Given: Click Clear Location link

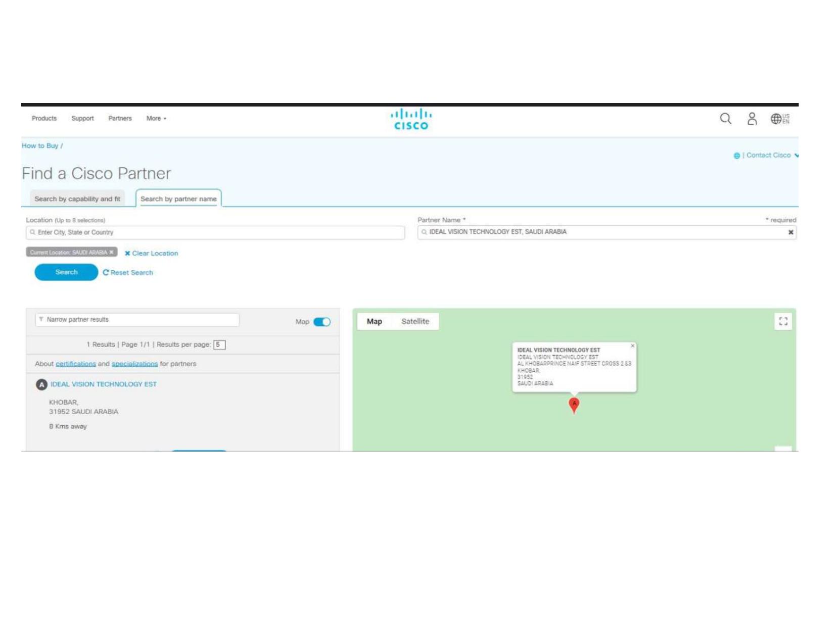Looking at the screenshot, I should tap(151, 254).
